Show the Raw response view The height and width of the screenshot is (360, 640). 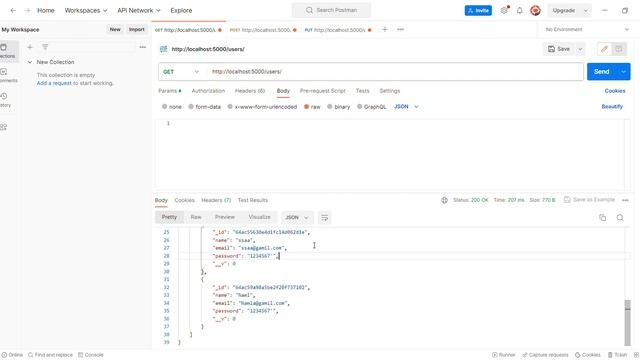196,217
